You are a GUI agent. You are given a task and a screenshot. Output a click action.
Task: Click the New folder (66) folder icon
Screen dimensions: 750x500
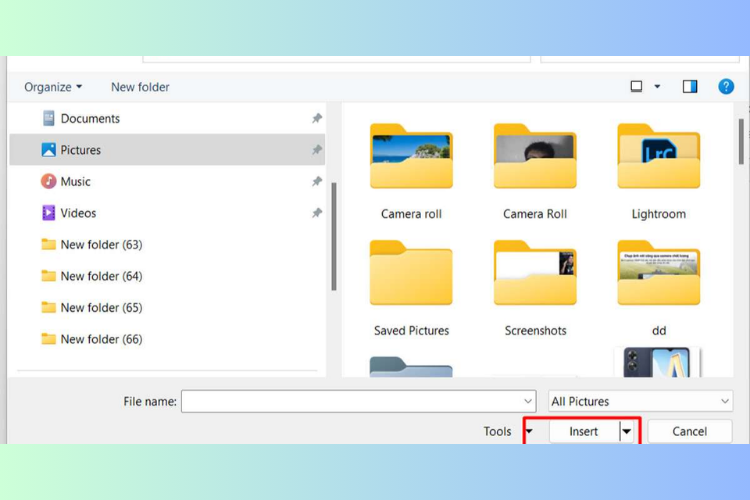coord(48,339)
